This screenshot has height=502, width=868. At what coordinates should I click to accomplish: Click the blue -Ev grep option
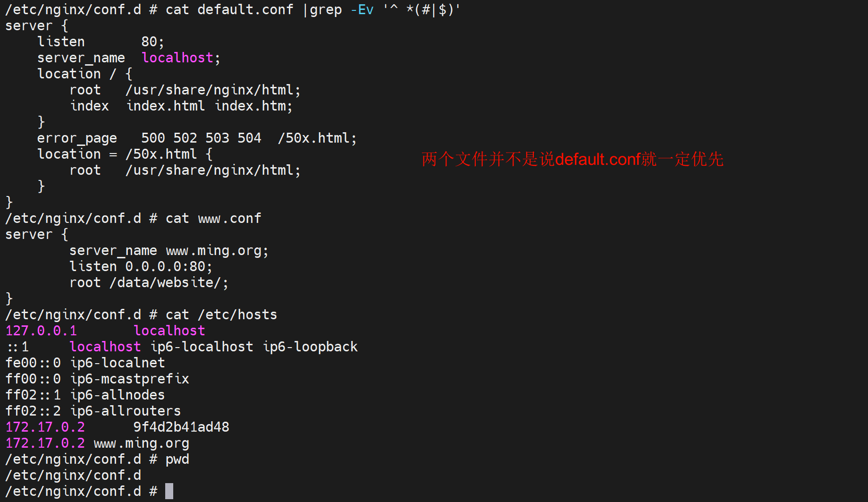(x=362, y=9)
